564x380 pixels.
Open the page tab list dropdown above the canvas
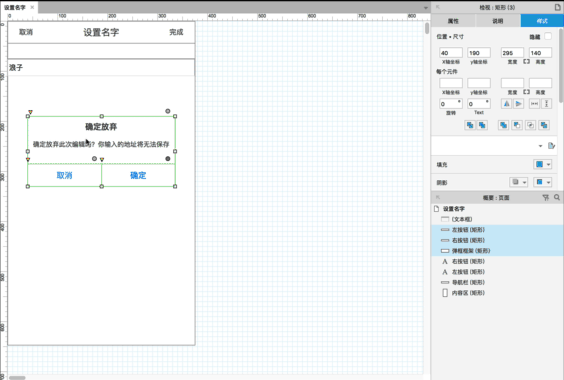tap(426, 8)
